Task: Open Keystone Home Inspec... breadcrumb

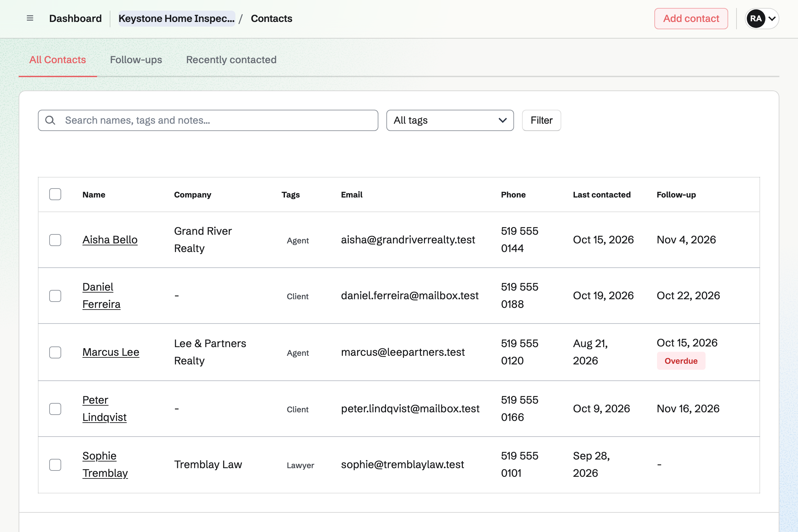Action: pos(177,18)
